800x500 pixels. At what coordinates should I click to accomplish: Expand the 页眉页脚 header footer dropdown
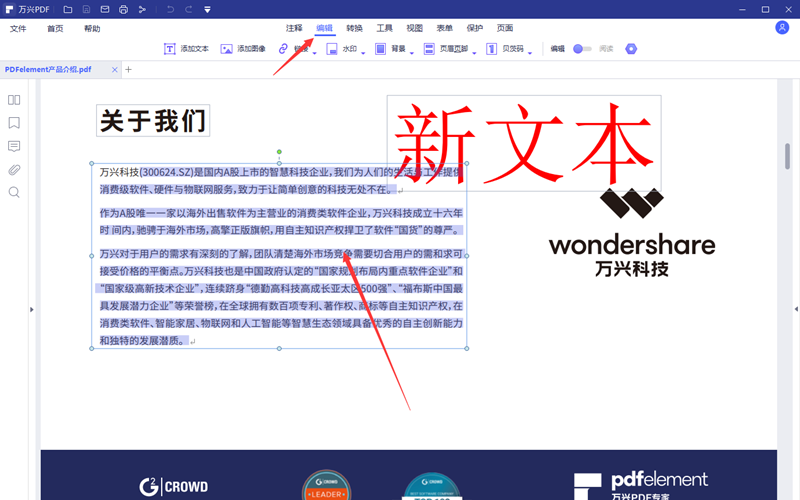[472, 49]
